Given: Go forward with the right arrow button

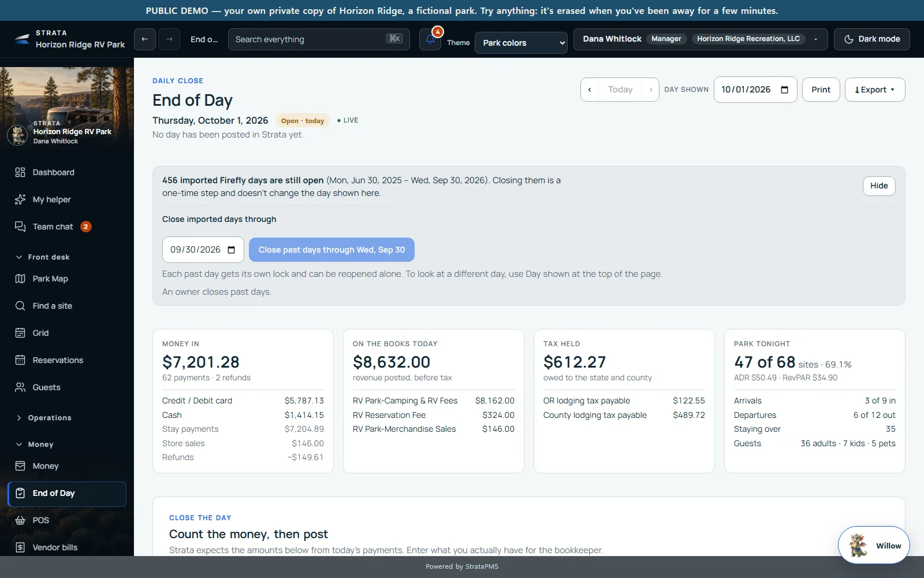Looking at the screenshot, I should [169, 39].
